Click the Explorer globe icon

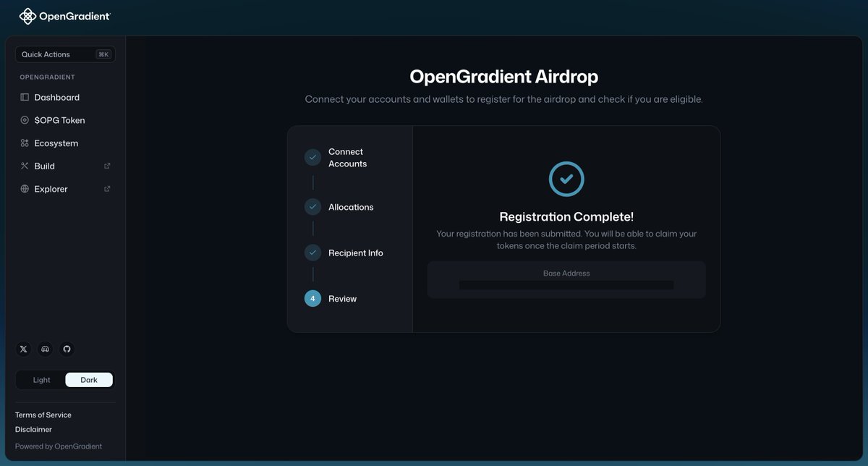[x=24, y=189]
